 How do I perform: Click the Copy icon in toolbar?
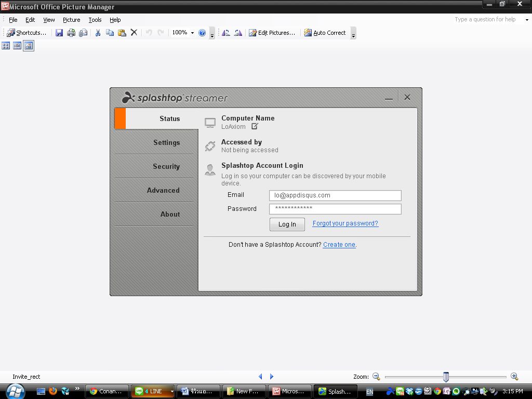point(110,33)
